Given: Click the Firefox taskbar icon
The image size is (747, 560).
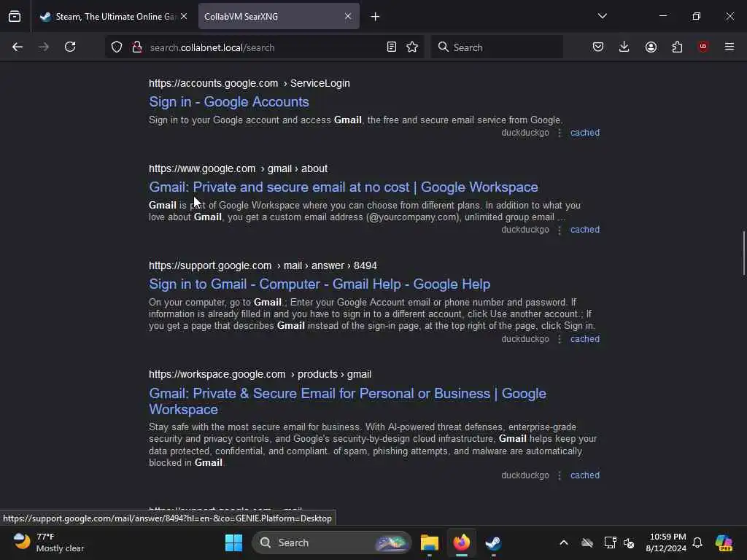Looking at the screenshot, I should tap(461, 542).
